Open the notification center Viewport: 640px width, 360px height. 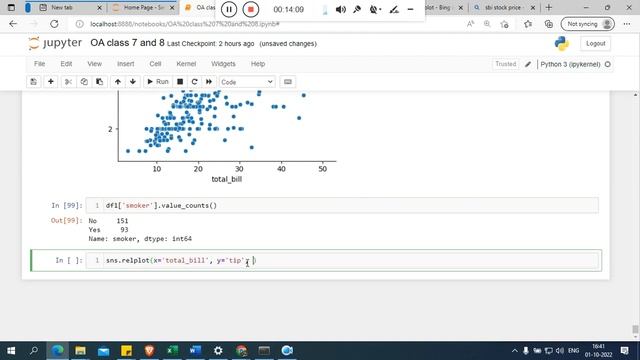[624, 351]
